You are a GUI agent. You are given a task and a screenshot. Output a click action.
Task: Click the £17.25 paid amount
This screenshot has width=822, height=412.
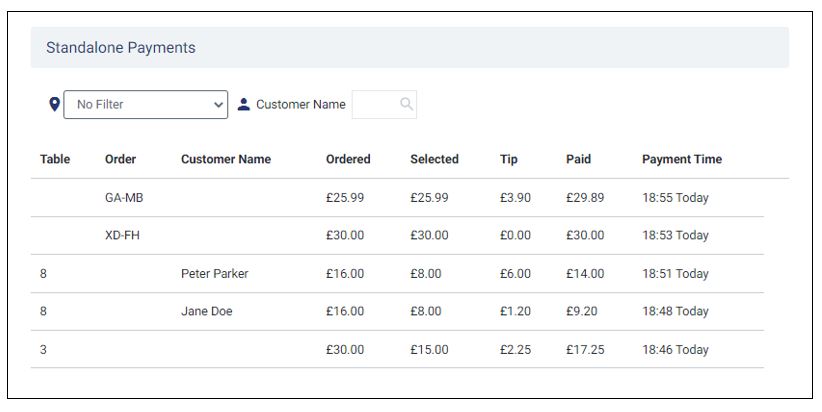(x=585, y=350)
